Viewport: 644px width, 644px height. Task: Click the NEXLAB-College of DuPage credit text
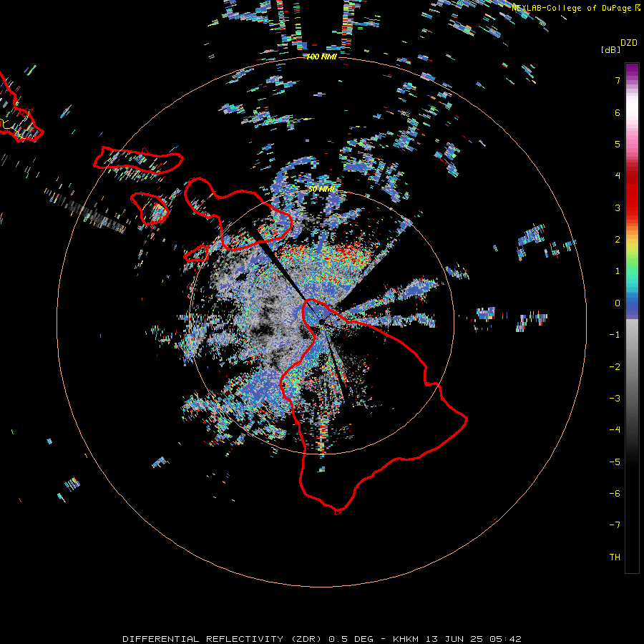(571, 8)
